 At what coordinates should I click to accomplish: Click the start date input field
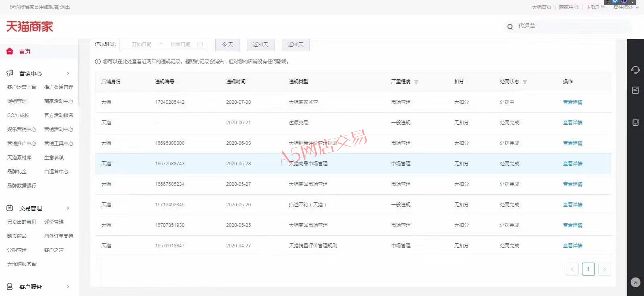point(142,45)
